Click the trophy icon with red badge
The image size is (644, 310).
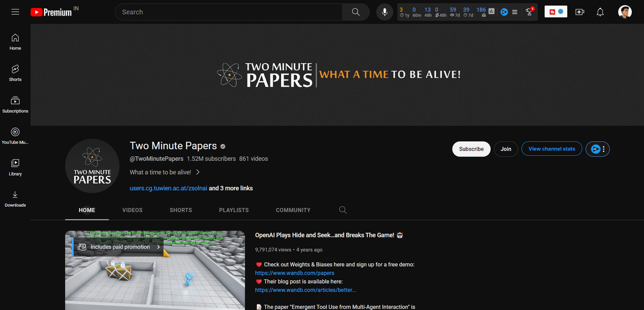(x=530, y=12)
